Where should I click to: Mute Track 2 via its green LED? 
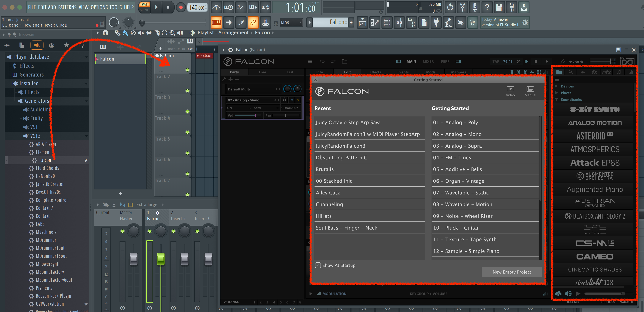[x=188, y=91]
